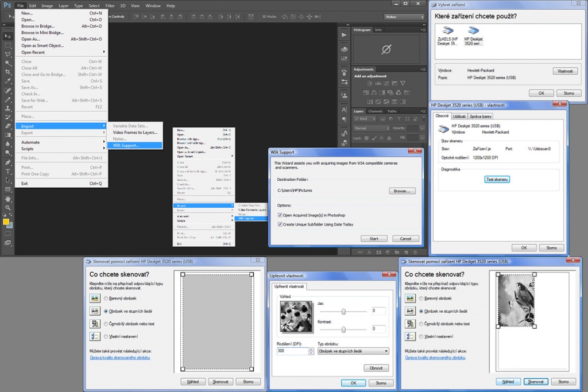
Task: Select the Pen tool
Action: (7, 162)
